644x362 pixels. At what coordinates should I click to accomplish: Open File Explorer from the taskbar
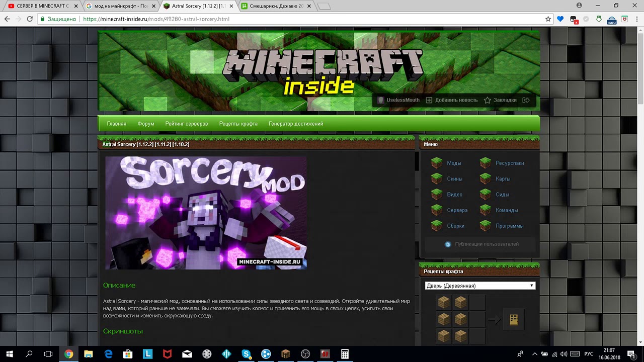tap(88, 354)
